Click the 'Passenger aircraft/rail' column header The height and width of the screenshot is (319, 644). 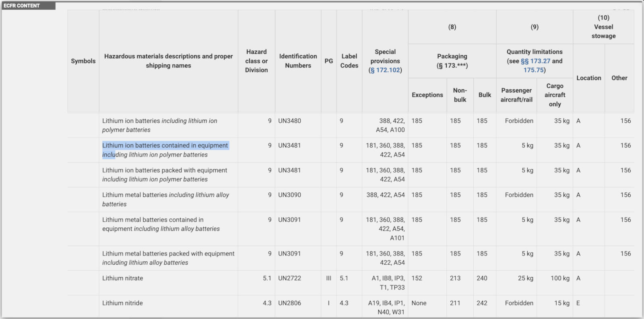tap(516, 95)
